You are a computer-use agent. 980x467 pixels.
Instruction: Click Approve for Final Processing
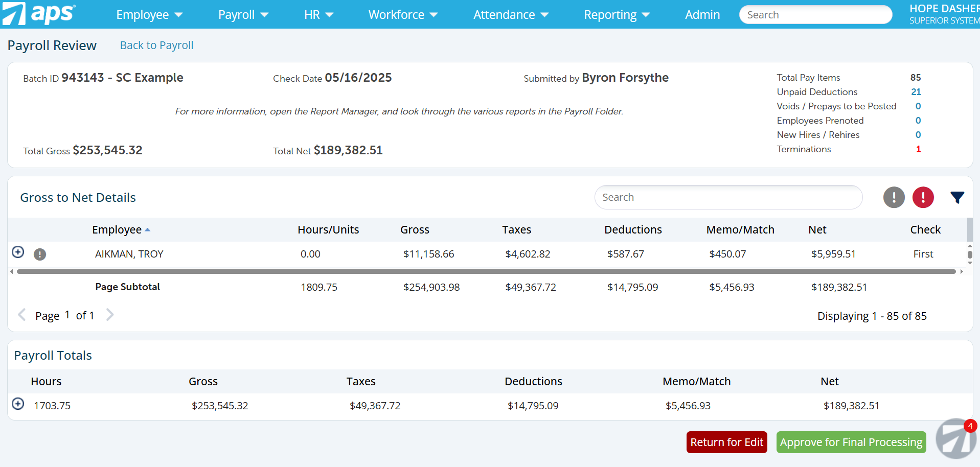[x=851, y=442]
